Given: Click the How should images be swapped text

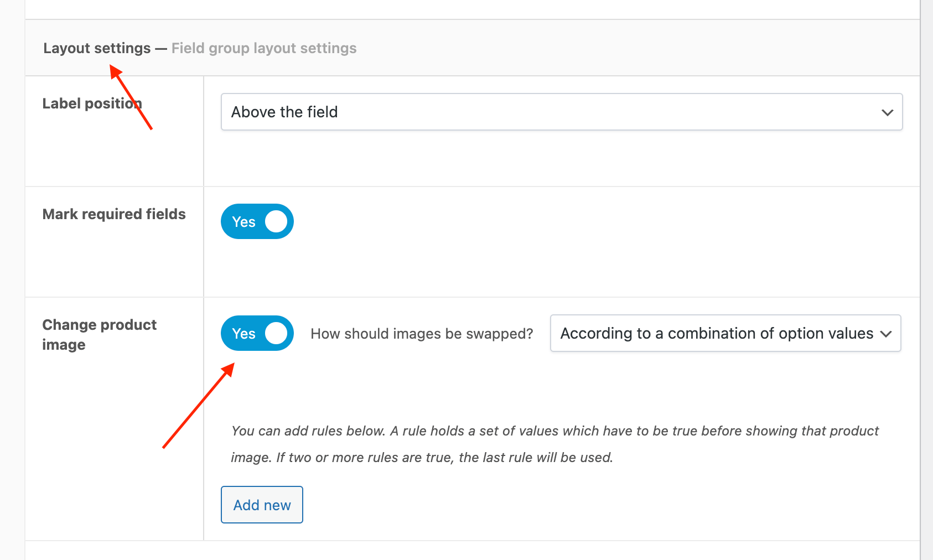Looking at the screenshot, I should pyautogui.click(x=422, y=334).
